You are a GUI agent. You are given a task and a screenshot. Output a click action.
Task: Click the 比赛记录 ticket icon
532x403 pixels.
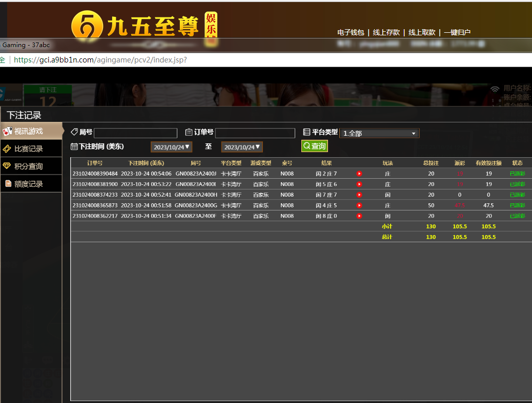click(x=7, y=149)
